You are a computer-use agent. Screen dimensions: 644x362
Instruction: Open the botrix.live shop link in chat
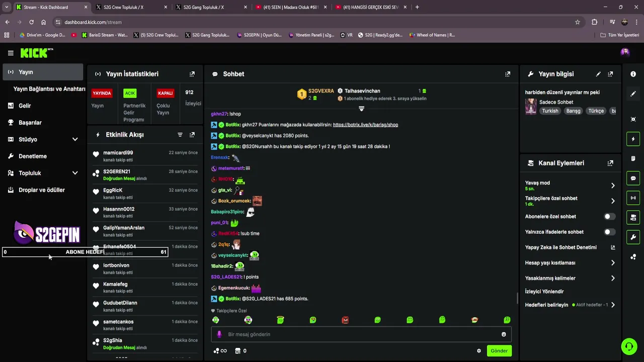point(365,125)
